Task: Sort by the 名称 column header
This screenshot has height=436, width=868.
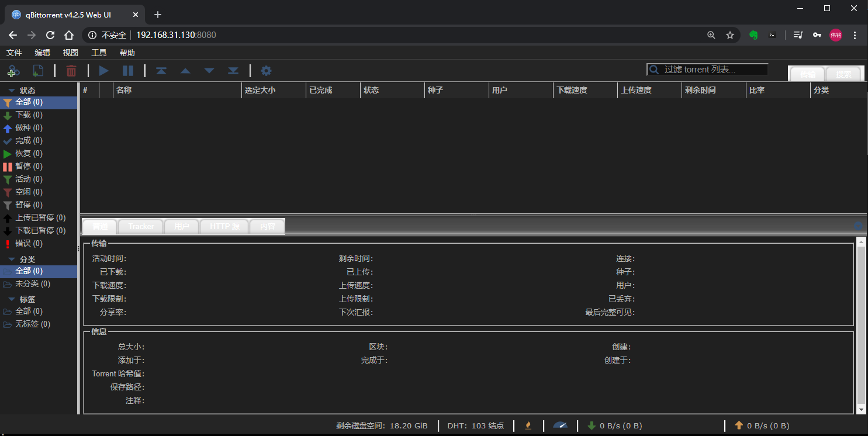Action: pos(177,91)
